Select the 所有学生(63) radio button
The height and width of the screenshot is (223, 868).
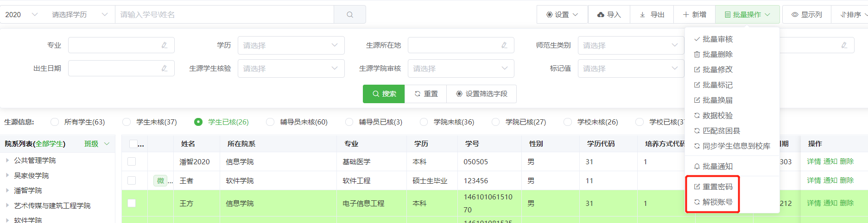55,122
